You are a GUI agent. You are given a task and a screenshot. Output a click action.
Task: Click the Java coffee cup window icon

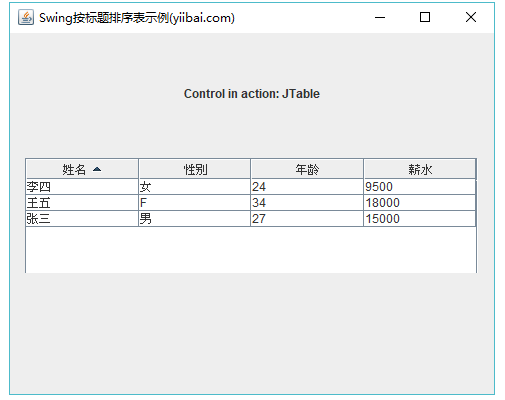pyautogui.click(x=26, y=17)
